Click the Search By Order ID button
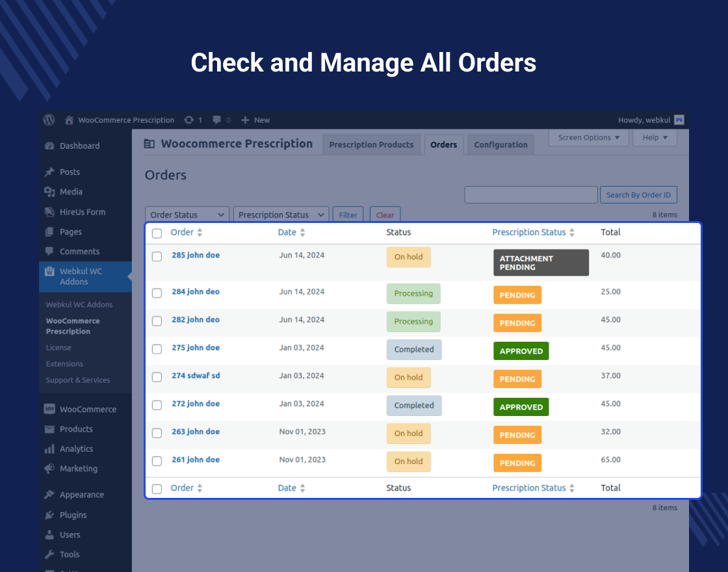728x572 pixels. [638, 194]
